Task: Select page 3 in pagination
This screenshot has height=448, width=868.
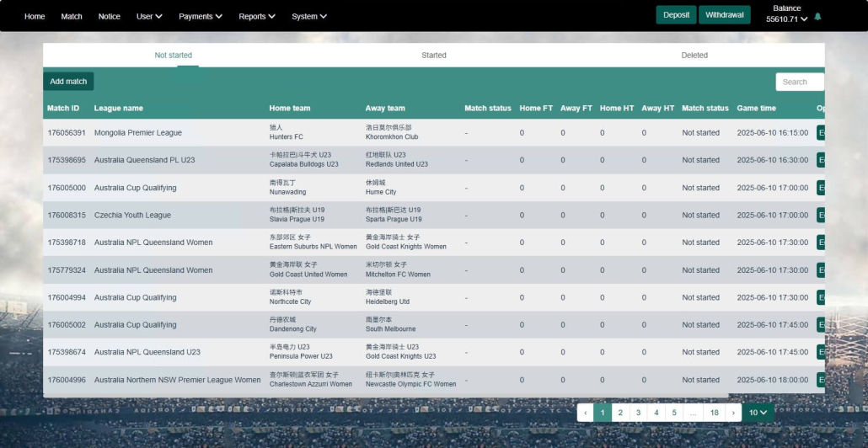Action: point(638,413)
